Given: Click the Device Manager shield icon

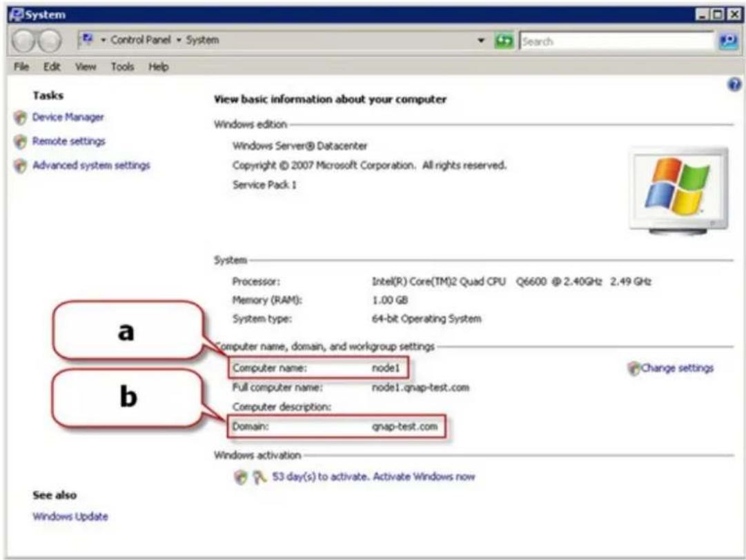Looking at the screenshot, I should (x=20, y=117).
